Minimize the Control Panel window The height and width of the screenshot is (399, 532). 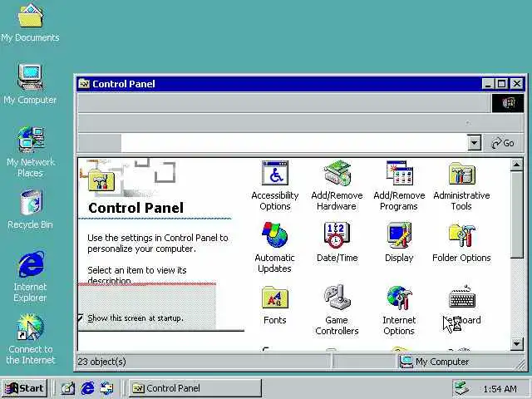pyautogui.click(x=488, y=83)
